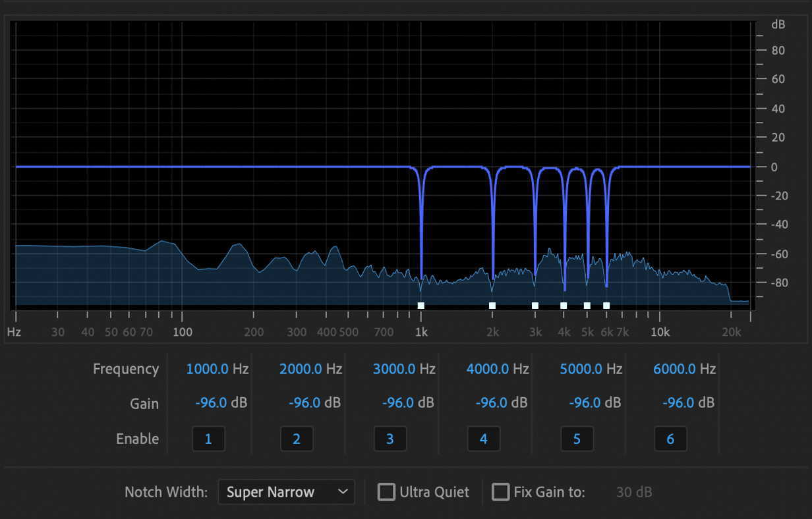The height and width of the screenshot is (519, 812).
Task: Disable notch band 3
Action: (390, 439)
